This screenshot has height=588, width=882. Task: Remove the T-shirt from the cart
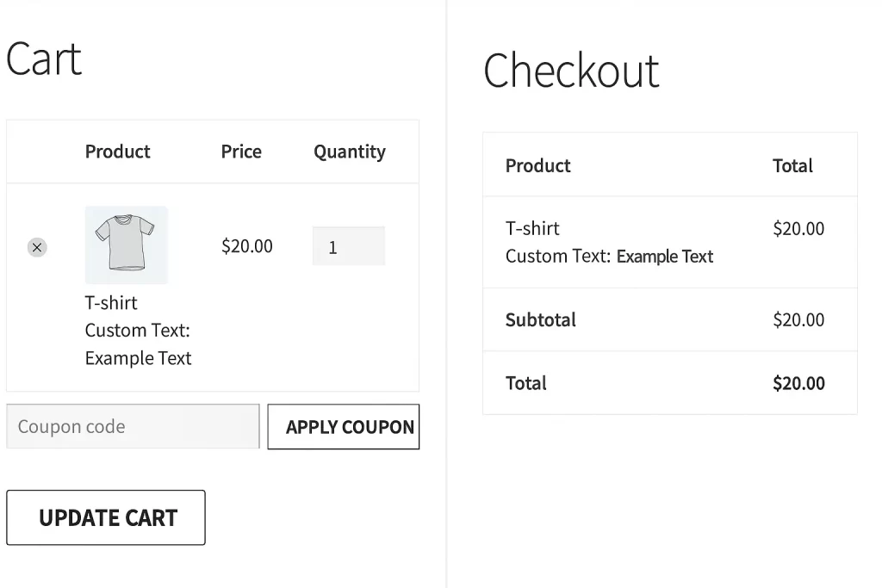tap(36, 248)
